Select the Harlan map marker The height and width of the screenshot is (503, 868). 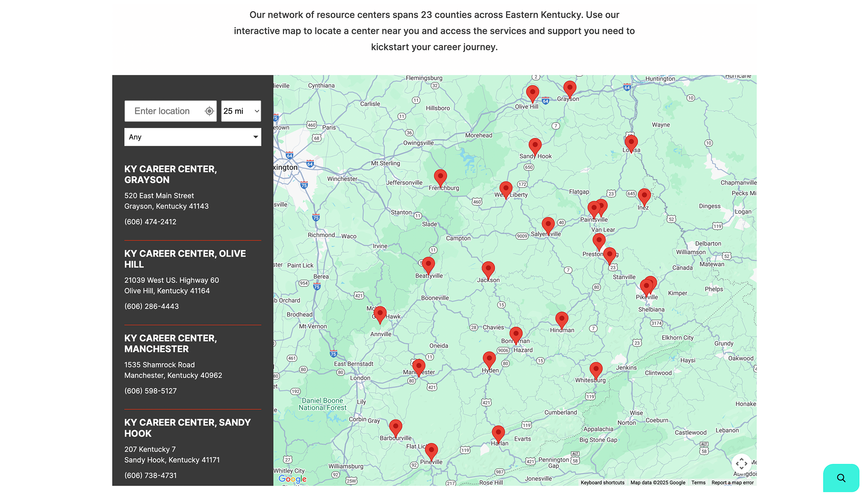coord(498,435)
